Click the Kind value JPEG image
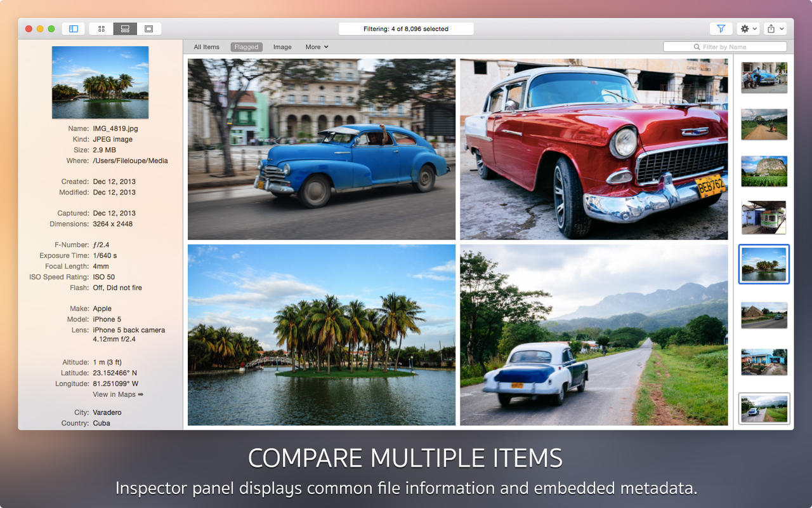812x508 pixels. [x=113, y=139]
